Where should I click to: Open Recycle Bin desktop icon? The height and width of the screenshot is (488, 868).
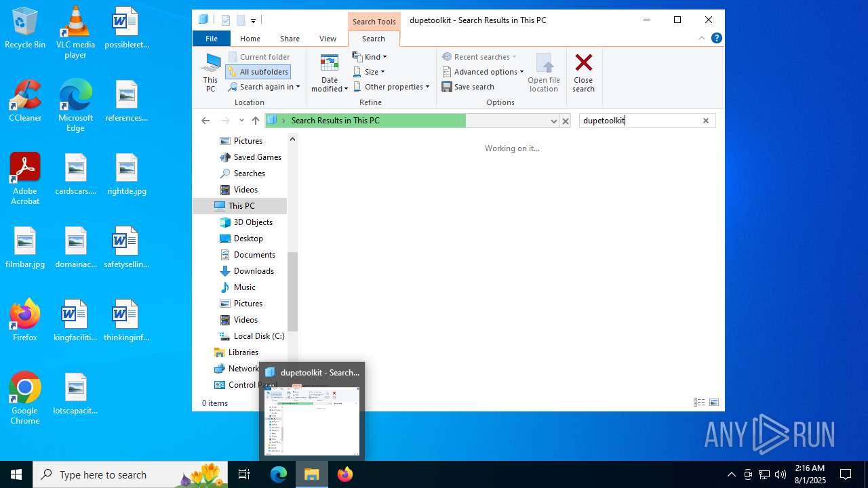tap(25, 28)
